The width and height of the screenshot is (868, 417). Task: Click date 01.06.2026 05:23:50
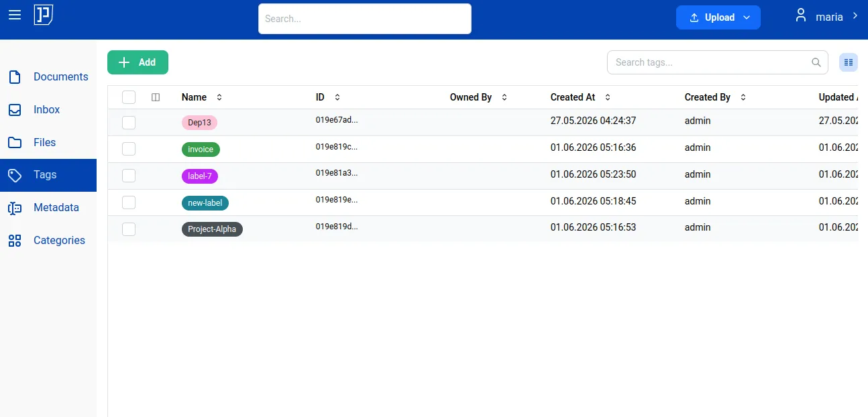pyautogui.click(x=593, y=174)
